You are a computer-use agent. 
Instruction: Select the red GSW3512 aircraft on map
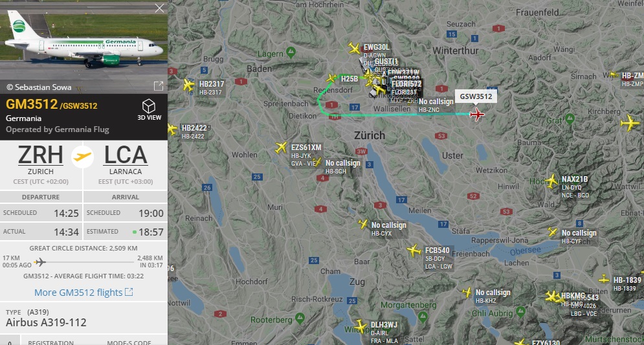[x=477, y=114]
